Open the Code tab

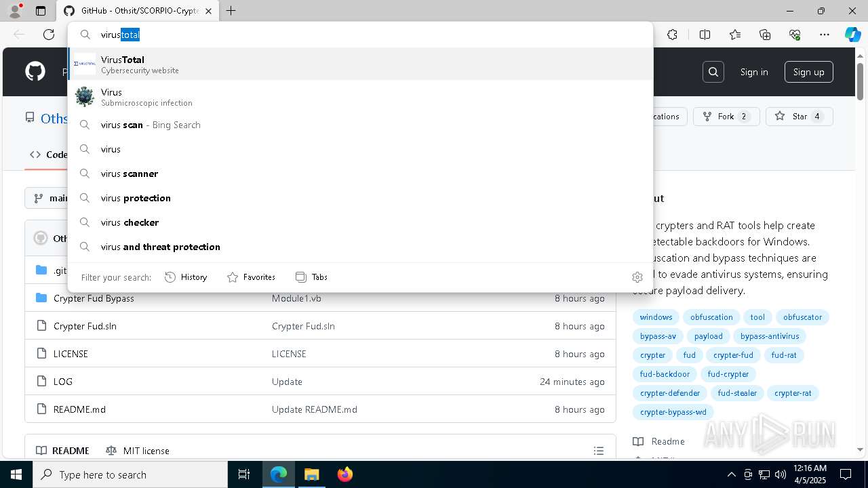point(47,155)
